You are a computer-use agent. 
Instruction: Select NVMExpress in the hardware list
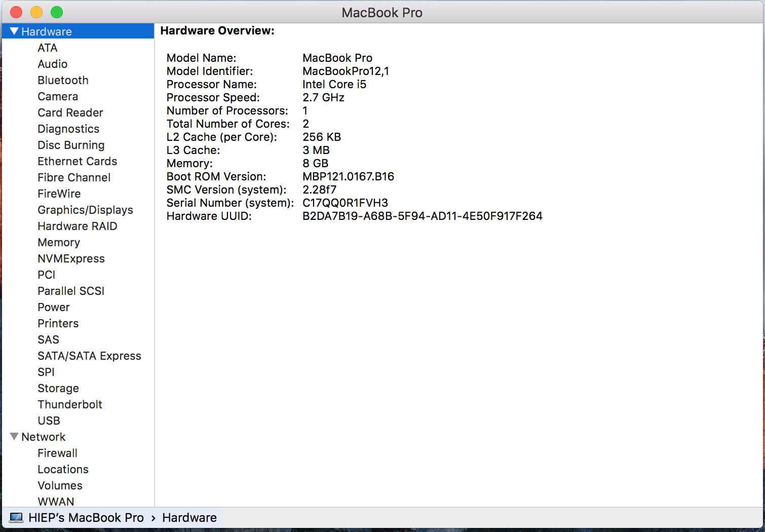click(71, 258)
